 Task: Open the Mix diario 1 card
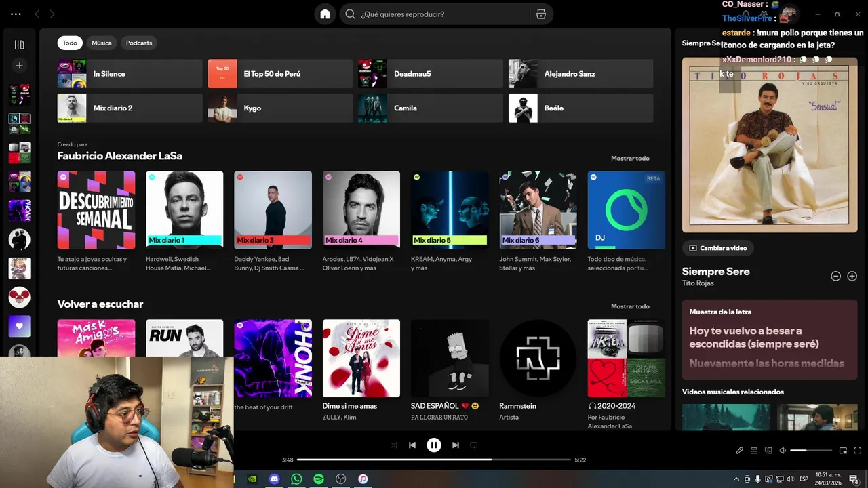[184, 221]
